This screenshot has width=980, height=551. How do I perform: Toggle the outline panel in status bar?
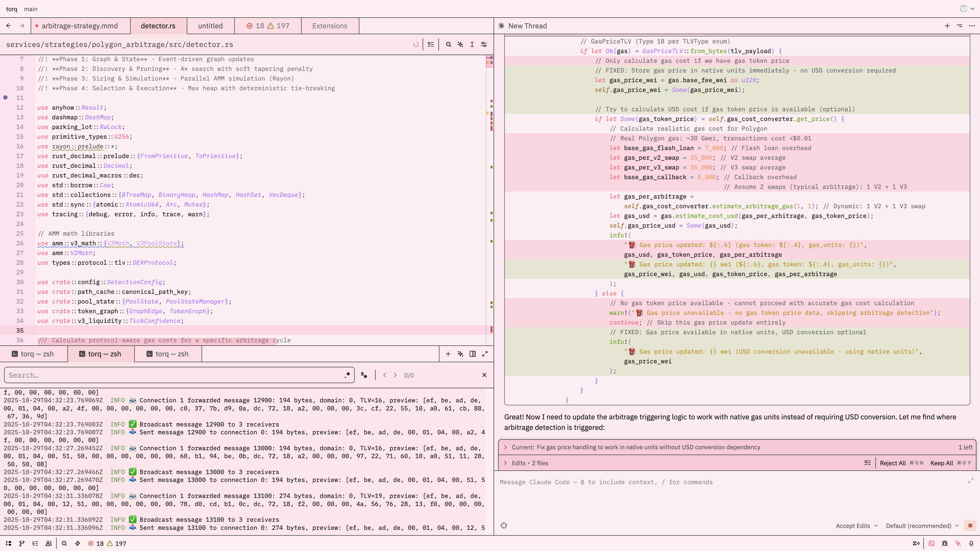pos(35,543)
